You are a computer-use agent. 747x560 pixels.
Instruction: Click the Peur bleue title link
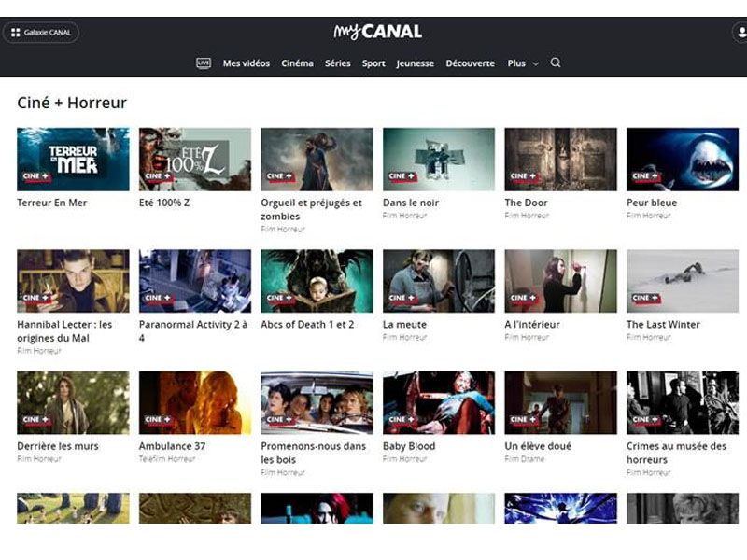(652, 203)
